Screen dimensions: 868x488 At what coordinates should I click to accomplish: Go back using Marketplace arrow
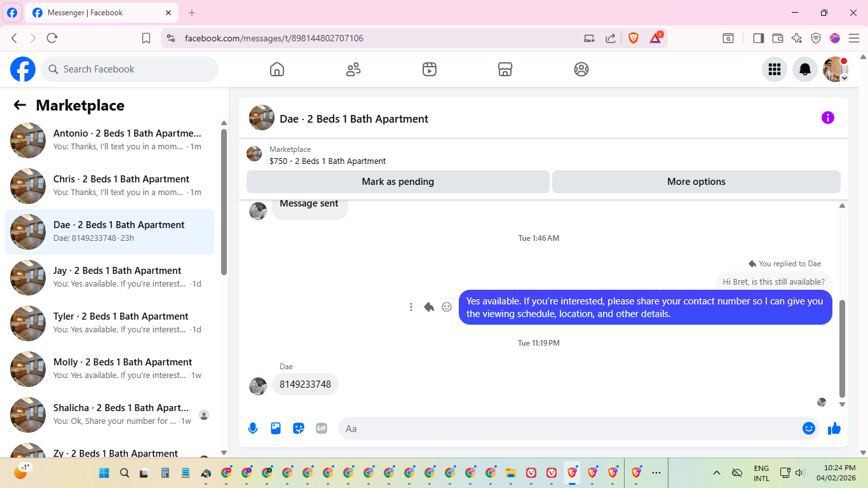(x=20, y=105)
